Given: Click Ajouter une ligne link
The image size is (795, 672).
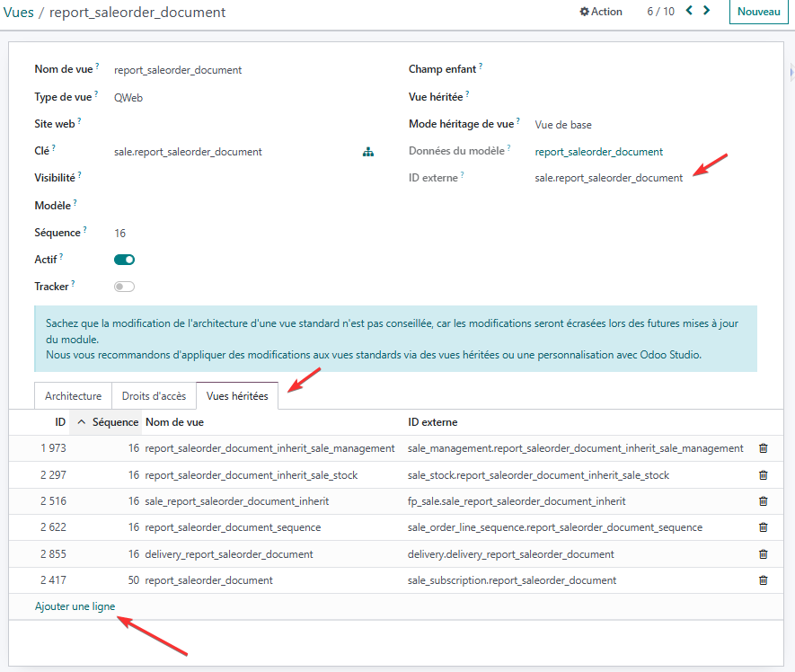Looking at the screenshot, I should pyautogui.click(x=75, y=606).
